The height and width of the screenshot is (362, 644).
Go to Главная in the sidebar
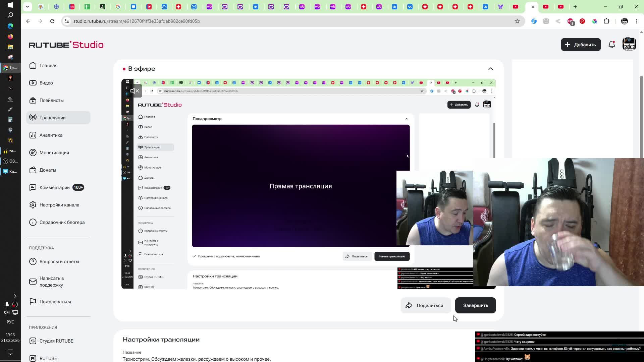pos(48,65)
